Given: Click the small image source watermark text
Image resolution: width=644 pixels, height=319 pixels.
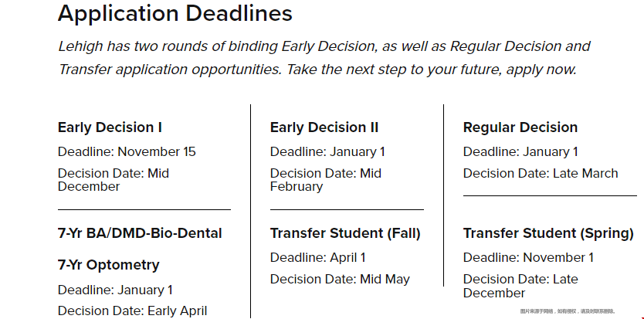Looking at the screenshot, I should coord(568,311).
